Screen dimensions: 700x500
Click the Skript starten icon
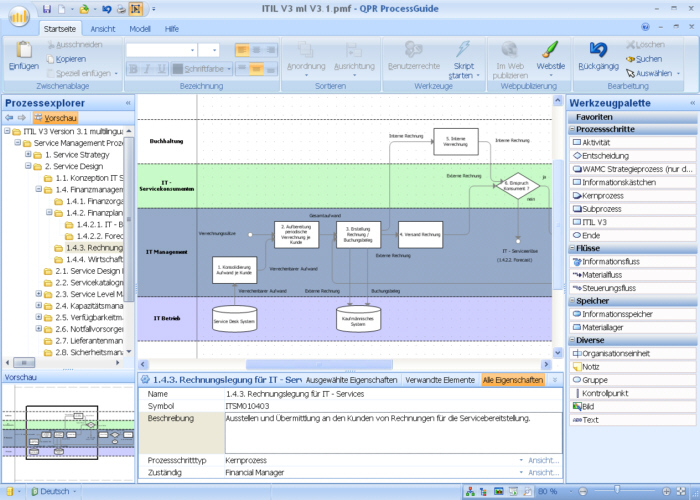[463, 49]
